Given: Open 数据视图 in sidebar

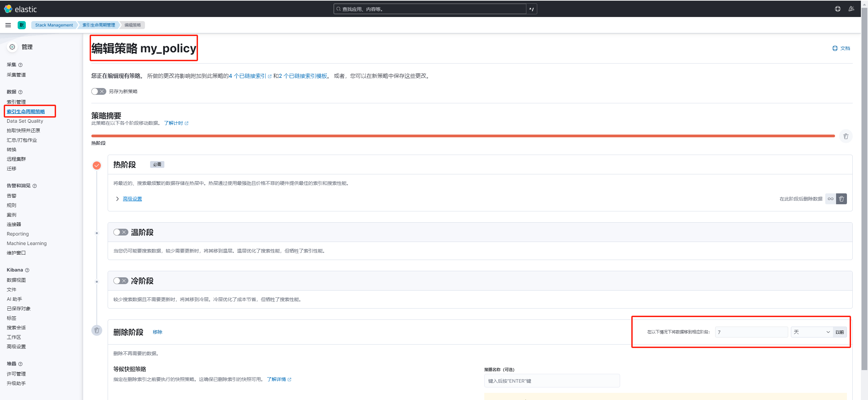Looking at the screenshot, I should coord(16,280).
